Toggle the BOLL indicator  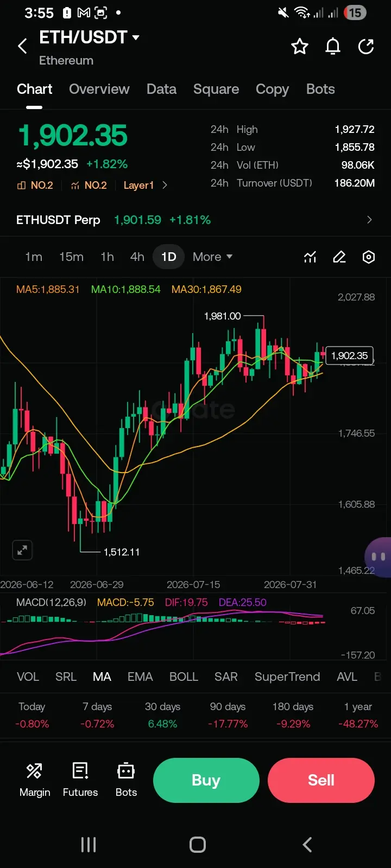point(184,677)
